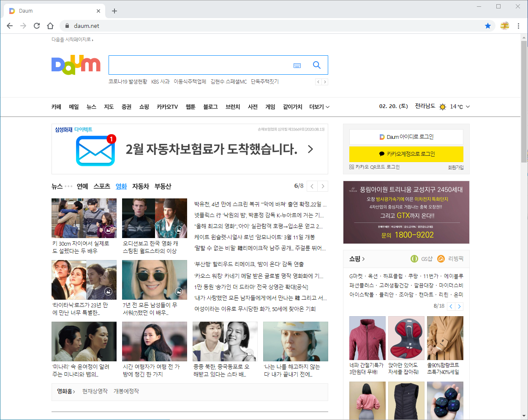Screen dimensions: 528x420
Task: Show previous trending keywords
Action: pyautogui.click(x=318, y=82)
